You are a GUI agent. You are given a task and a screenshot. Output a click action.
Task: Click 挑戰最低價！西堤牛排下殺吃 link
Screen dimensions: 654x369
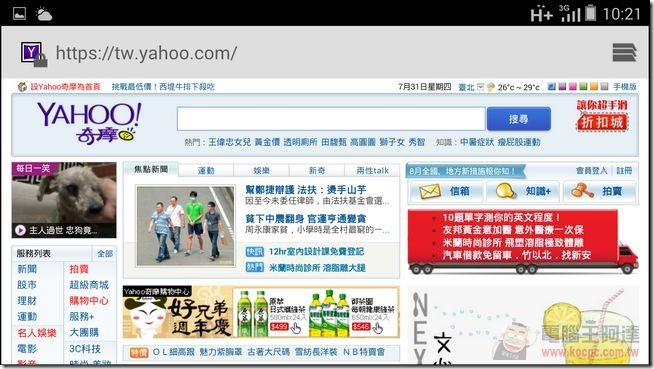coord(163,87)
